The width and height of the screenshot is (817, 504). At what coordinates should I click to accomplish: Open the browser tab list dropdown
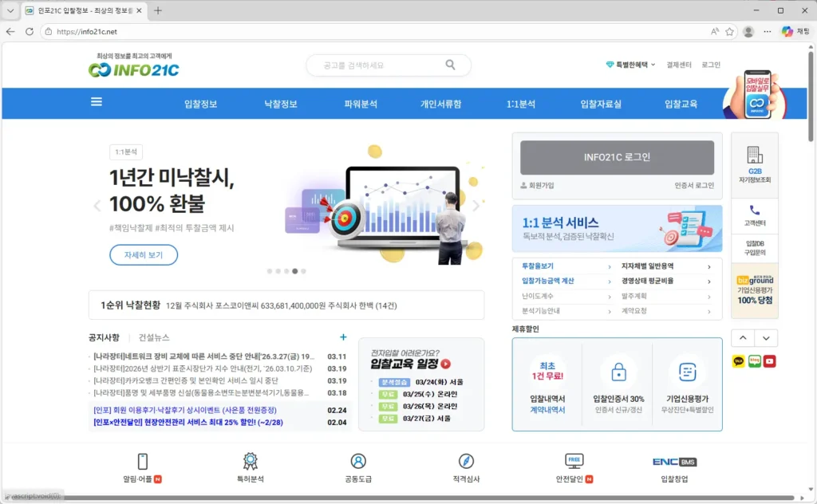(10, 10)
